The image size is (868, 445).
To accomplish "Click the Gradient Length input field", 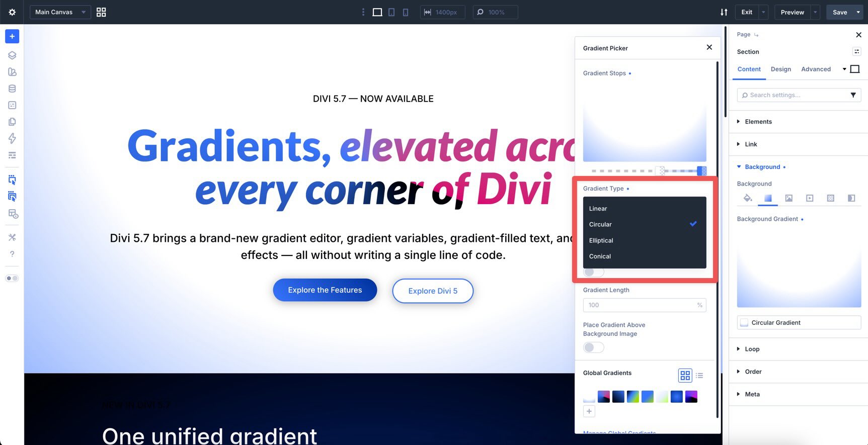I will 645,305.
